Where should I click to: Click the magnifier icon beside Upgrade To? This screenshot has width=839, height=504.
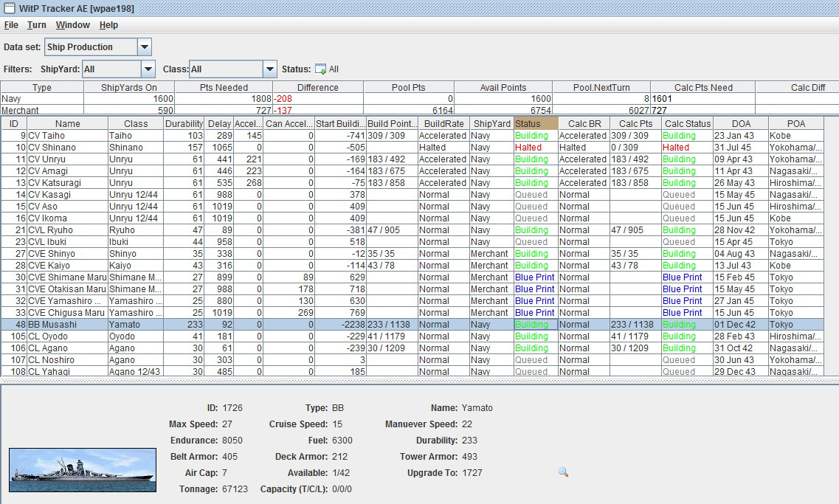coord(563,472)
